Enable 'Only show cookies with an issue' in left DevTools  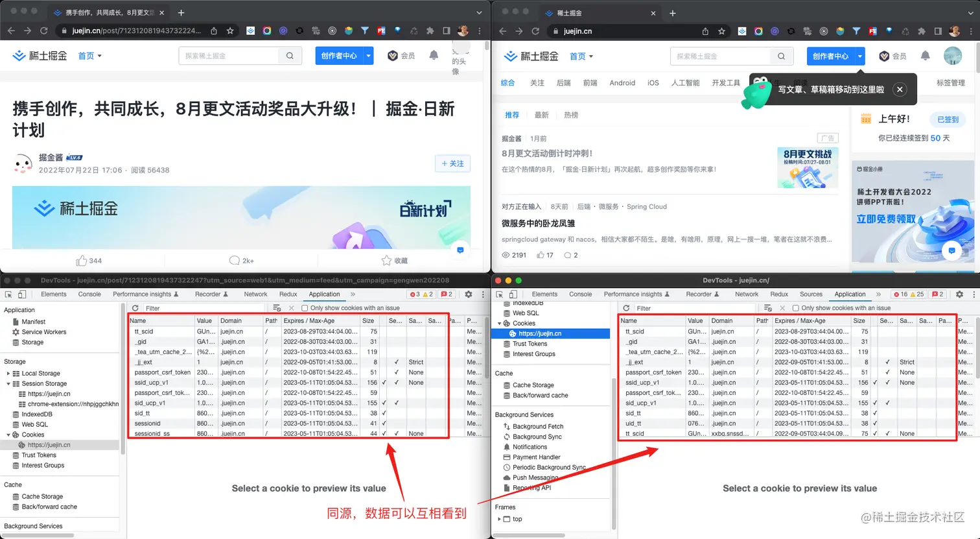(x=305, y=308)
